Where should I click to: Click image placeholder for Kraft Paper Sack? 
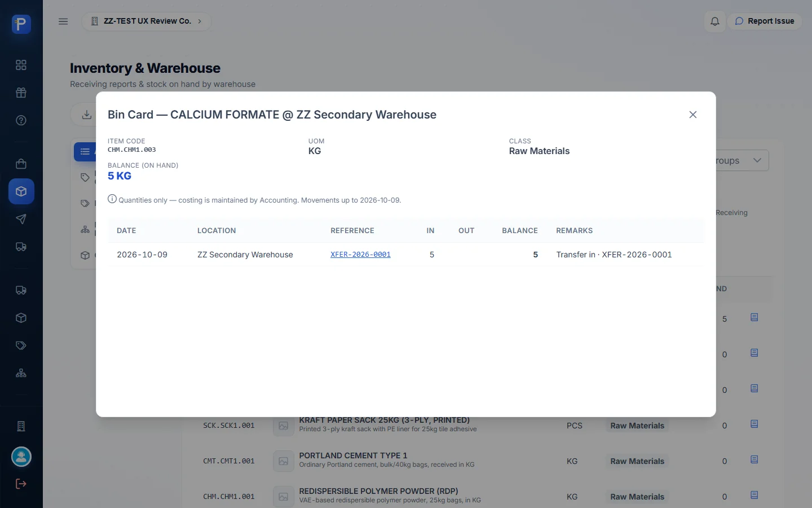284,426
